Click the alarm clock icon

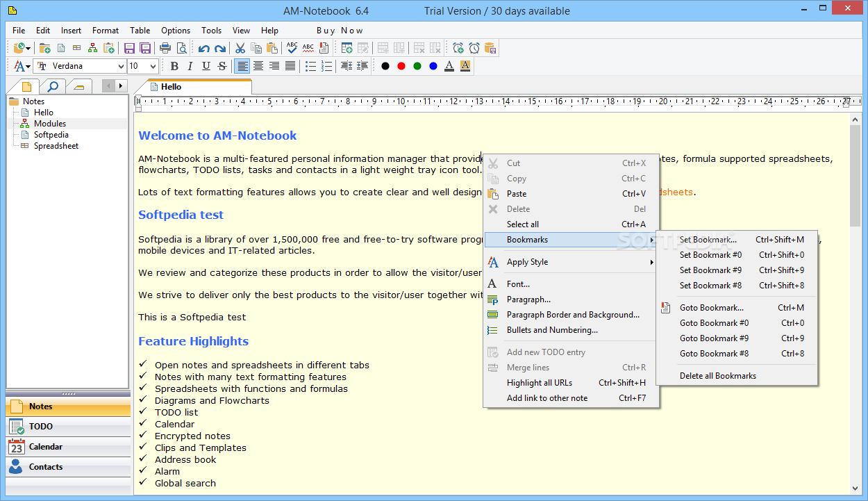click(474, 48)
